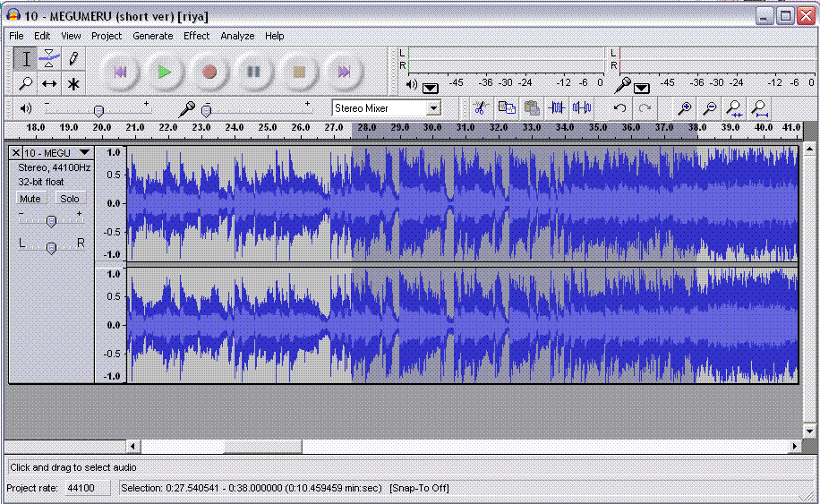Open the Stereo Mixer input dropdown
Viewport: 820px width, 504px height.
[433, 108]
